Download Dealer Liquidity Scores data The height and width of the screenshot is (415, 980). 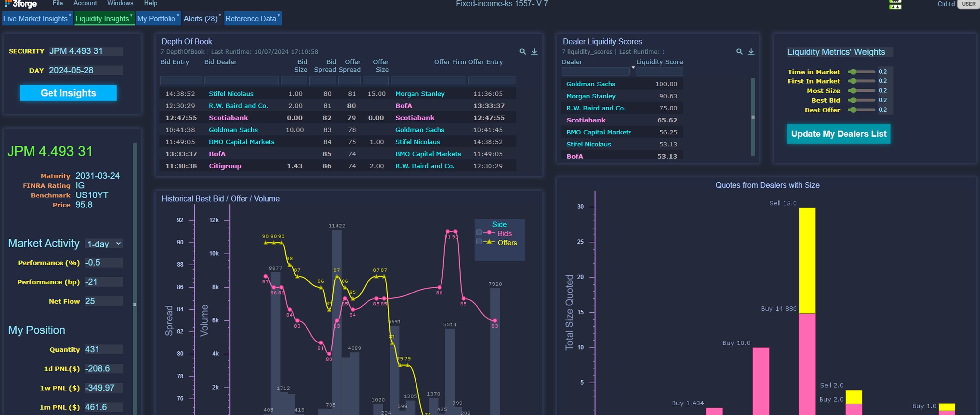751,51
